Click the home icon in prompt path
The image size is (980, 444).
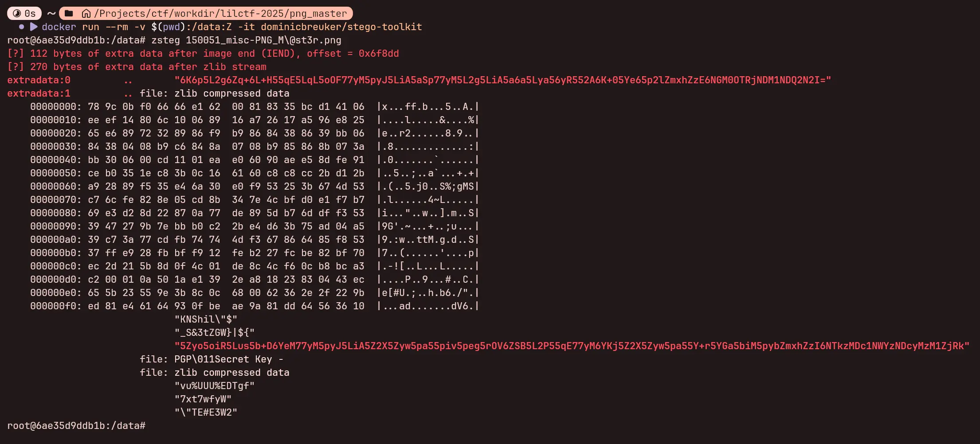tap(86, 13)
